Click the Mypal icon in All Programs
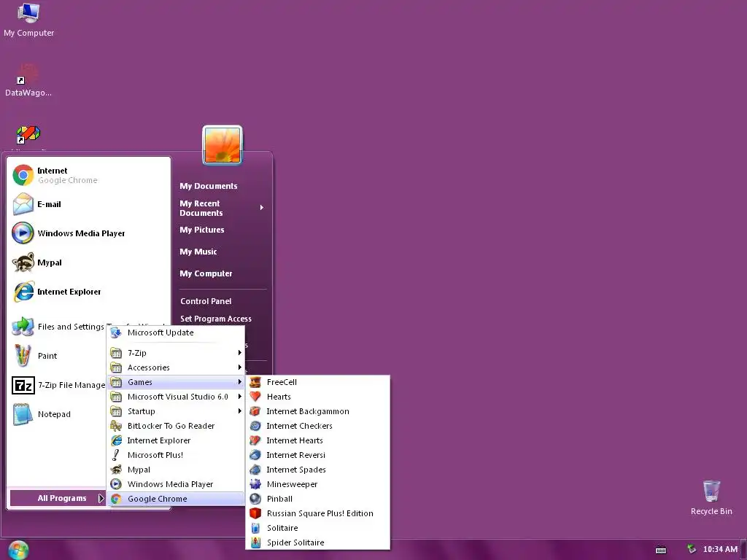This screenshot has width=747, height=560. pyautogui.click(x=116, y=470)
